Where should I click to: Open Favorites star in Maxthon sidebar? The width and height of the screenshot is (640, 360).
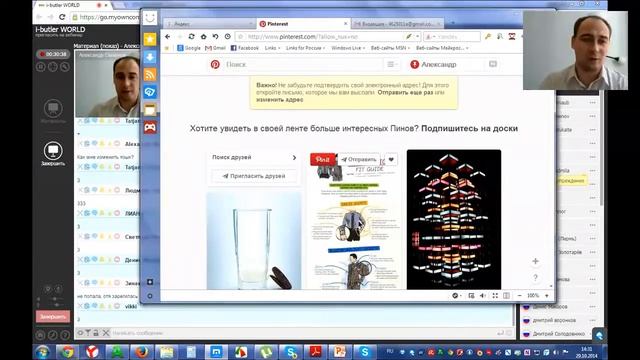[150, 39]
